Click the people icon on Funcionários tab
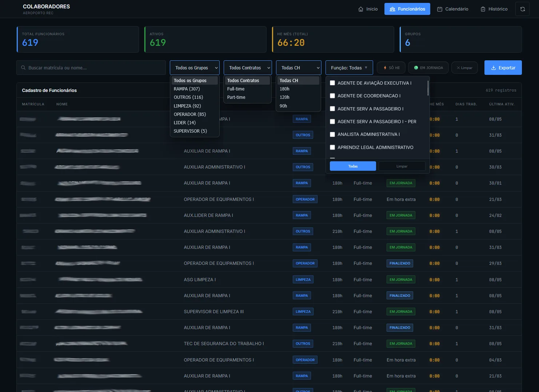 pyautogui.click(x=392, y=9)
